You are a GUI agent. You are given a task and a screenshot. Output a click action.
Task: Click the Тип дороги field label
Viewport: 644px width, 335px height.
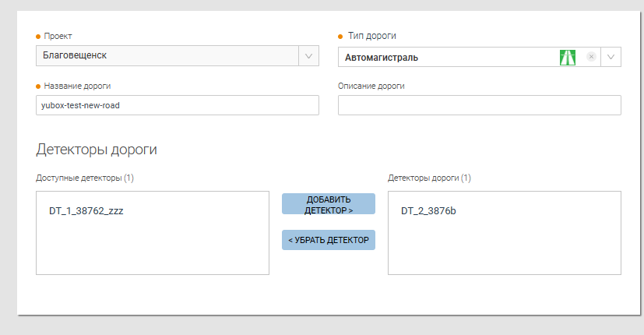[372, 36]
